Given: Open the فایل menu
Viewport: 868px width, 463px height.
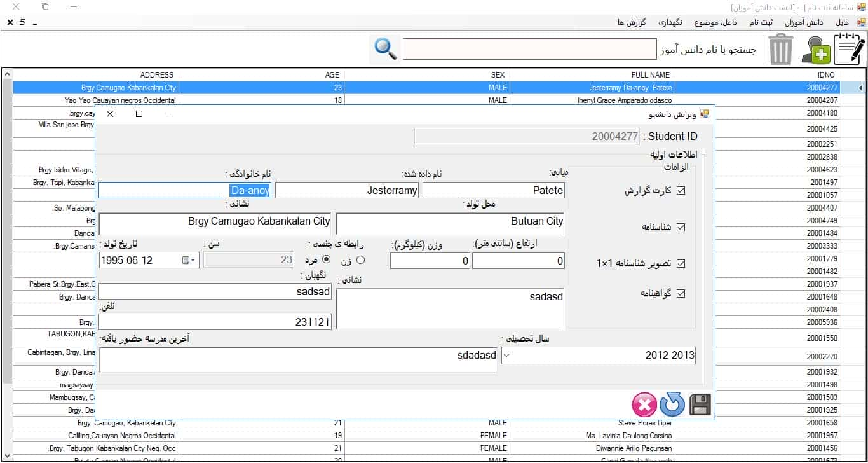Looking at the screenshot, I should [843, 22].
